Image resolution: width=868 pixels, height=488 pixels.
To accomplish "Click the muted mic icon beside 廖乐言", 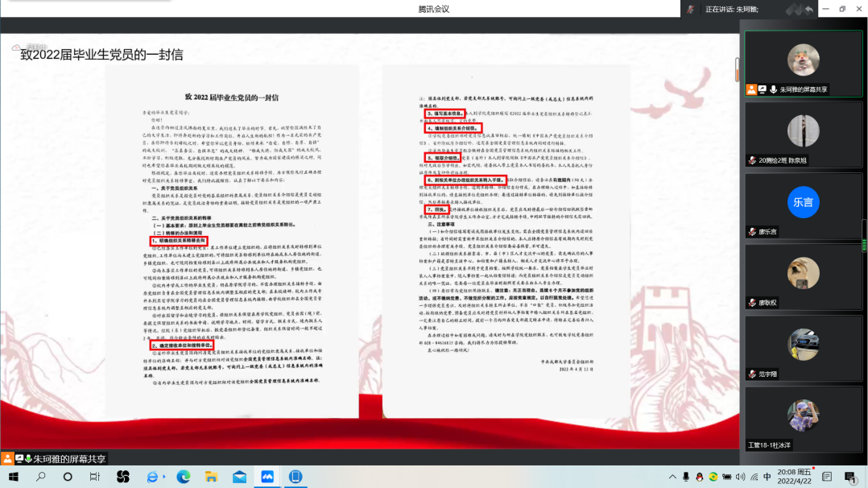I will coord(751,232).
